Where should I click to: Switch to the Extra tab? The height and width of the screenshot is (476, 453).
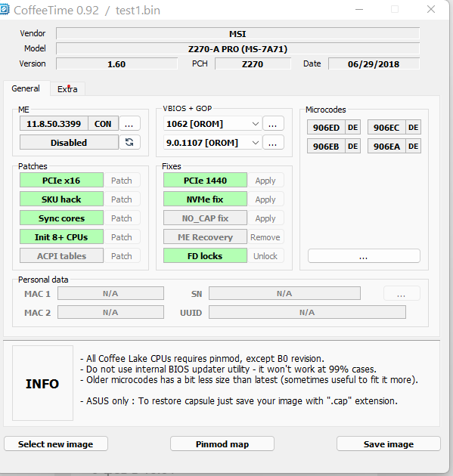67,89
